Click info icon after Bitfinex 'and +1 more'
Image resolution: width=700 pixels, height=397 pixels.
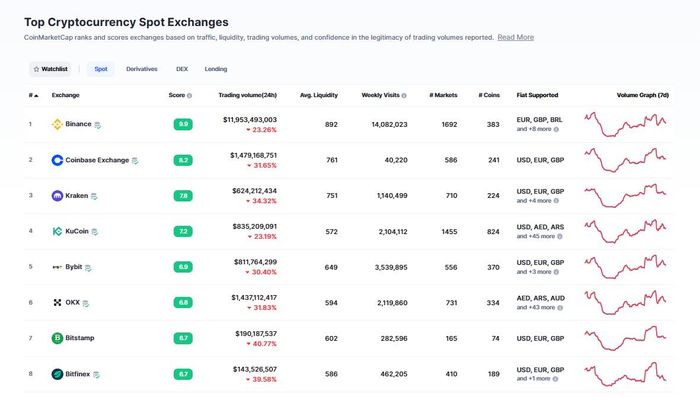[555, 379]
